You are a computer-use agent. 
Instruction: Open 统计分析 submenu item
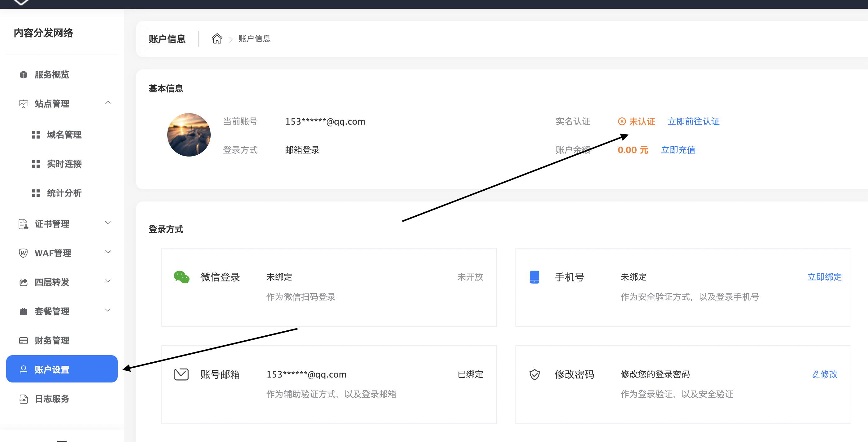pos(62,193)
